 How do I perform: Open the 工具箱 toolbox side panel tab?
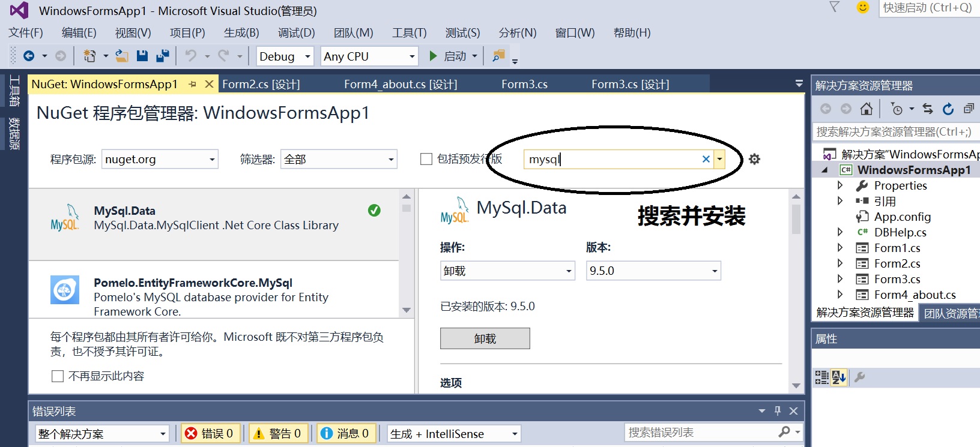point(14,91)
